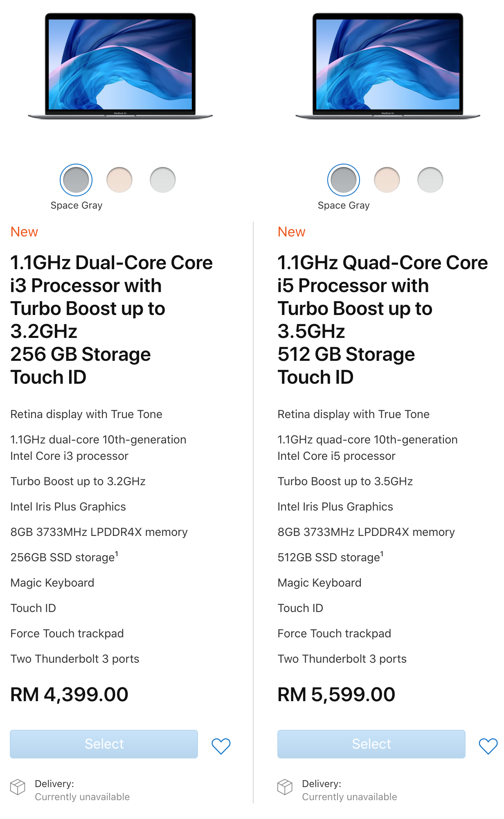Image resolution: width=504 pixels, height=819 pixels.
Task: Favorite the i5 quad-core MacBook Air
Action: tap(488, 746)
